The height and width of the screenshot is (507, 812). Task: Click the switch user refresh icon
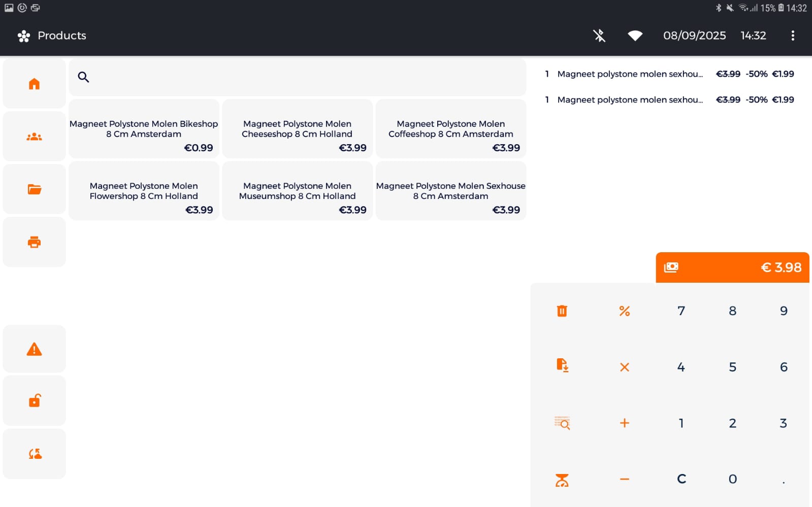pos(34,454)
